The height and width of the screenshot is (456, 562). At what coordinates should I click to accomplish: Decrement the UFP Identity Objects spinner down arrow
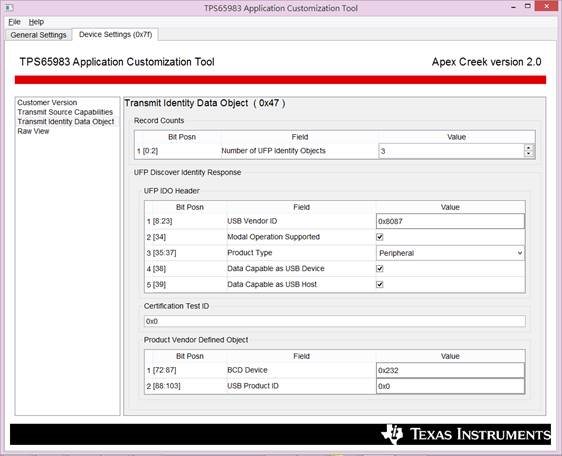click(x=529, y=155)
